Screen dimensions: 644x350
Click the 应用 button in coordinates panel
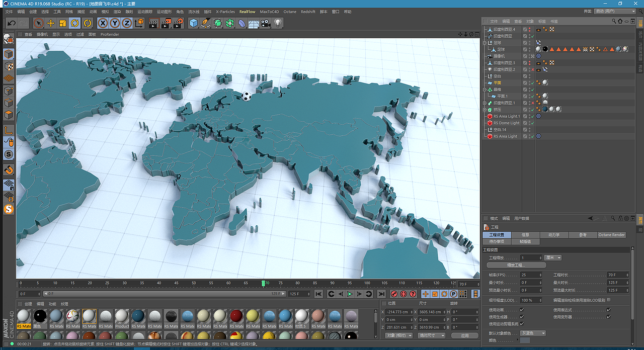pyautogui.click(x=465, y=335)
